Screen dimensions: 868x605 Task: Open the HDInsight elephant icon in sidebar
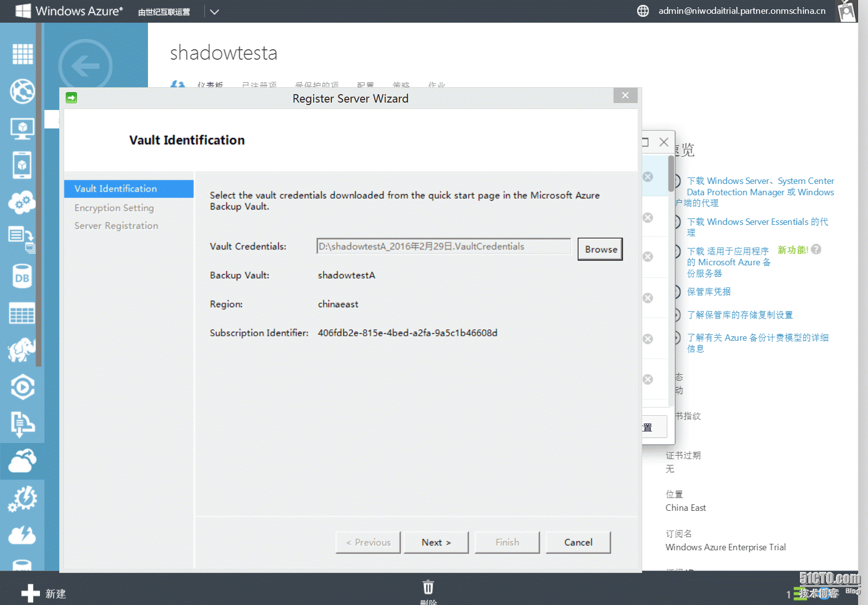click(x=22, y=350)
